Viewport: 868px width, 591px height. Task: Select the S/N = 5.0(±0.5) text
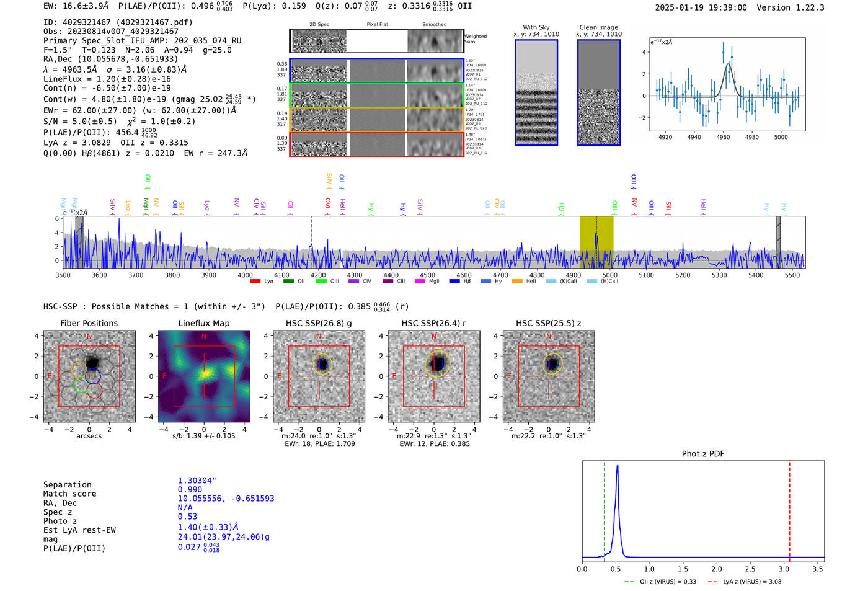tap(81, 122)
